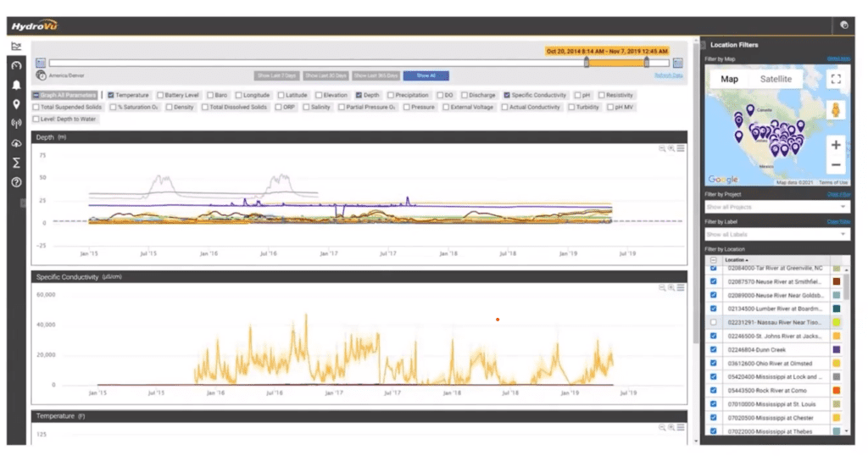Open alerts via the bell icon

16,85
